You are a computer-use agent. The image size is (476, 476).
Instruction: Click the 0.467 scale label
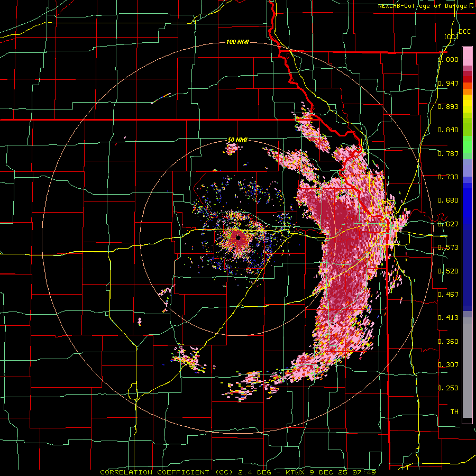[x=448, y=295]
